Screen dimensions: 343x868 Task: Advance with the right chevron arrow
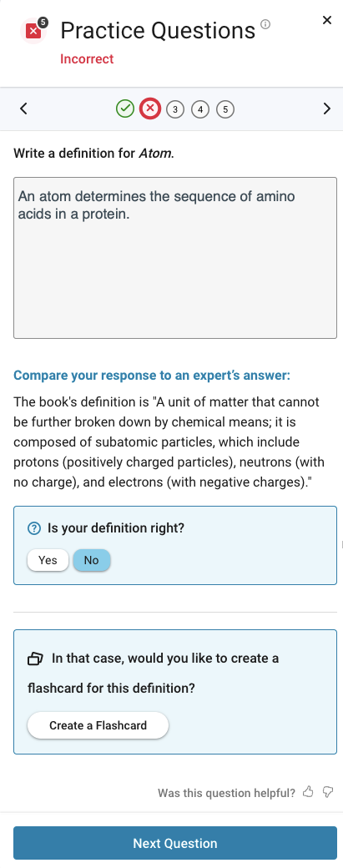click(x=327, y=108)
